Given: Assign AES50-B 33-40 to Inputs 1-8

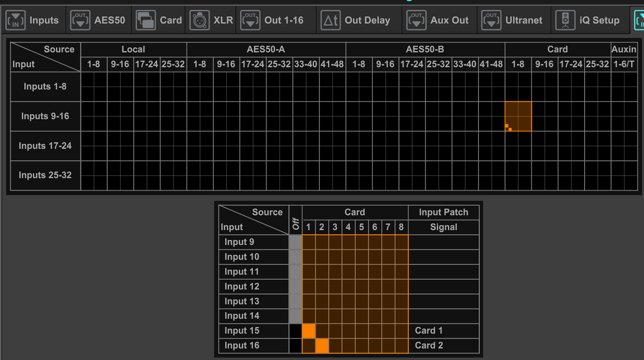Looking at the screenshot, I should 465,87.
